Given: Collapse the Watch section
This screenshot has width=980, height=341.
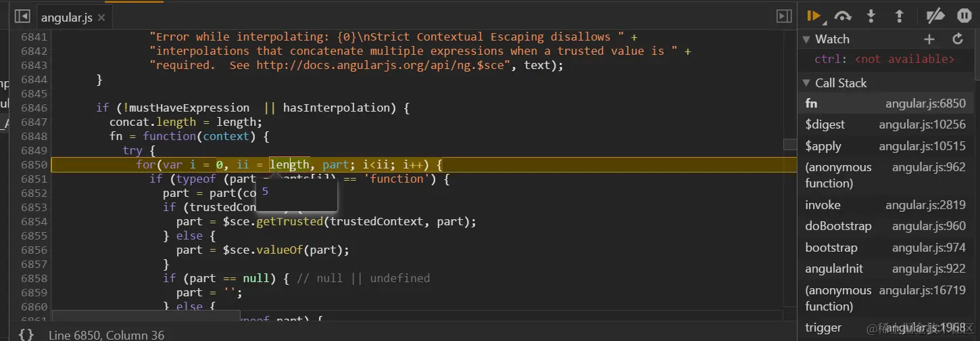Looking at the screenshot, I should pyautogui.click(x=806, y=39).
